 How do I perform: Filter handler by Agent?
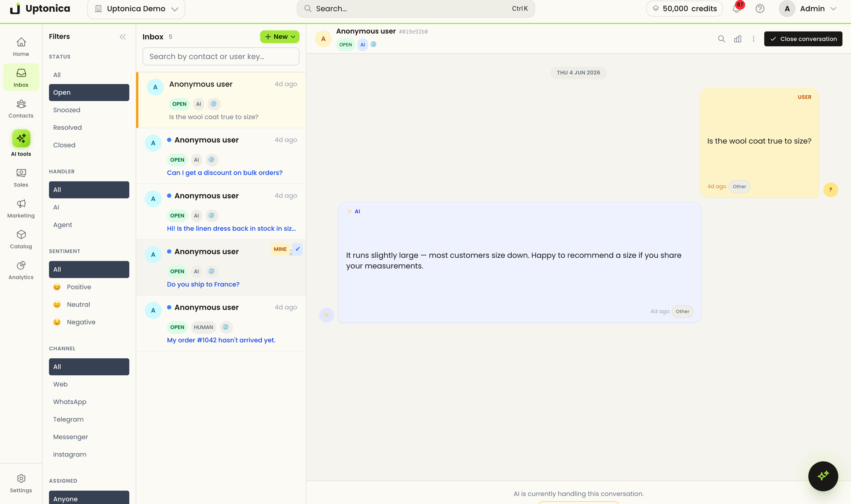click(89, 225)
